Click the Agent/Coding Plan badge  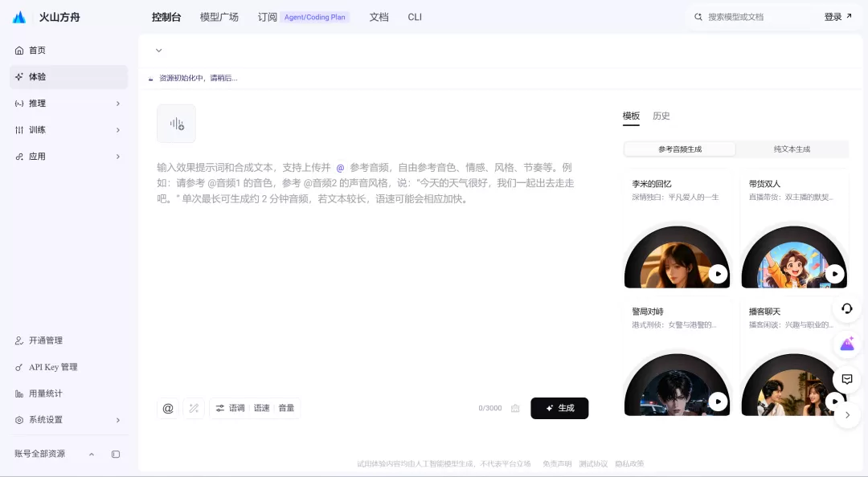(315, 17)
